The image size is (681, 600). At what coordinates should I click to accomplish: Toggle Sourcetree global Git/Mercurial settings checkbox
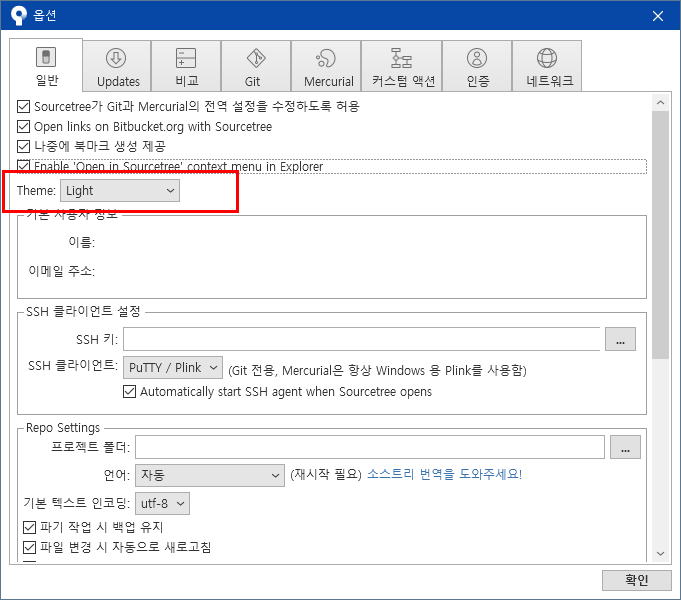pyautogui.click(x=23, y=106)
